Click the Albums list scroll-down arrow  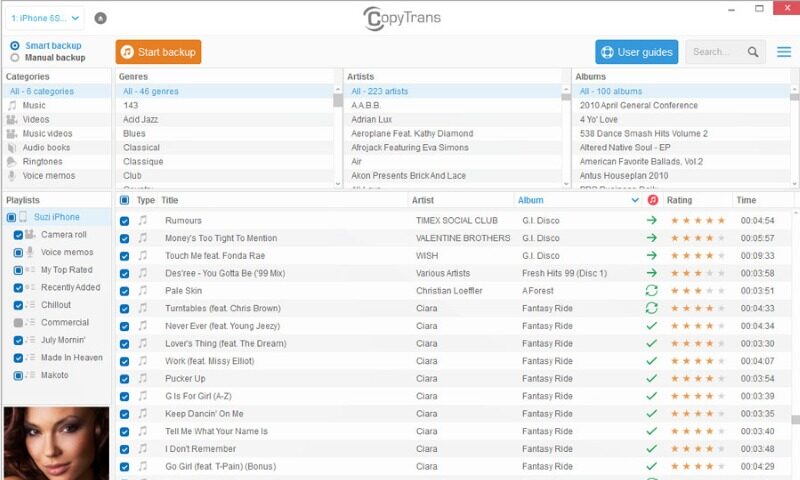(x=794, y=184)
